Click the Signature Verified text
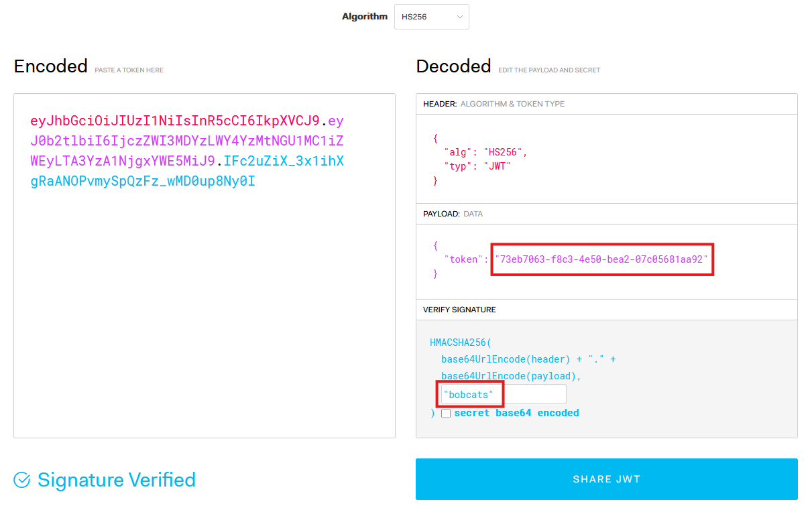 (x=117, y=480)
